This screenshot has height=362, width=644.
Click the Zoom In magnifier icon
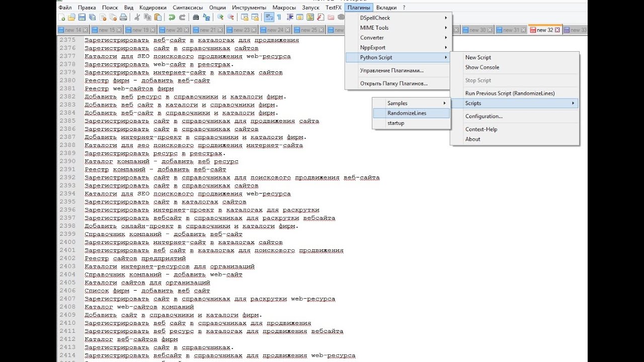coord(220,18)
